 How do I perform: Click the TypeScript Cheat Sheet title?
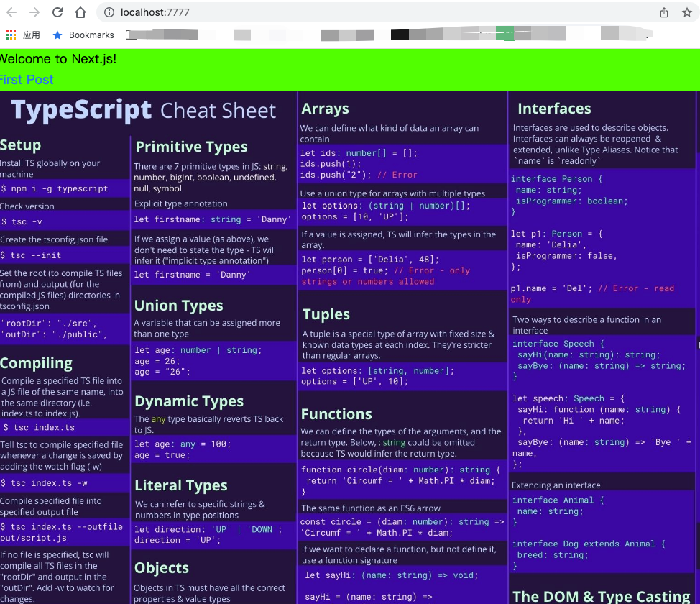pyautogui.click(x=144, y=110)
